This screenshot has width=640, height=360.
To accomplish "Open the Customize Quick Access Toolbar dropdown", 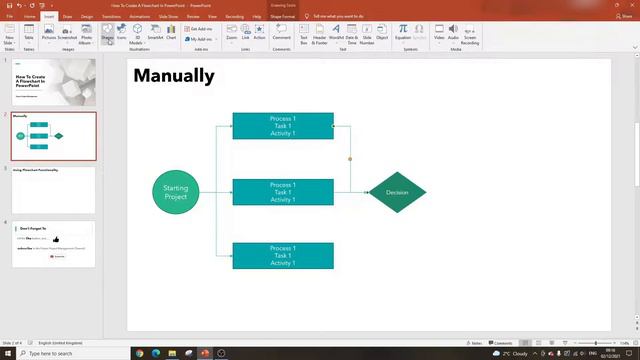I will (x=52, y=5).
